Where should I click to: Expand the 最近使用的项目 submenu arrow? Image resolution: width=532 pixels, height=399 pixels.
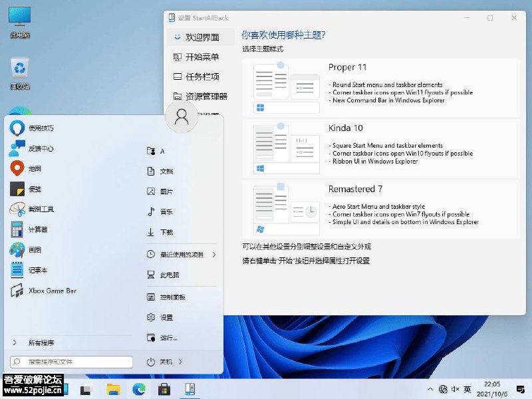[214, 253]
